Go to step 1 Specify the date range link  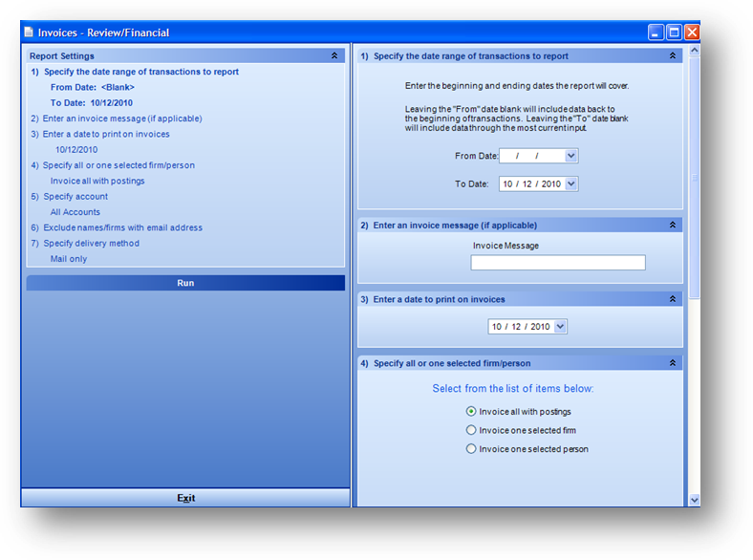pyautogui.click(x=135, y=72)
